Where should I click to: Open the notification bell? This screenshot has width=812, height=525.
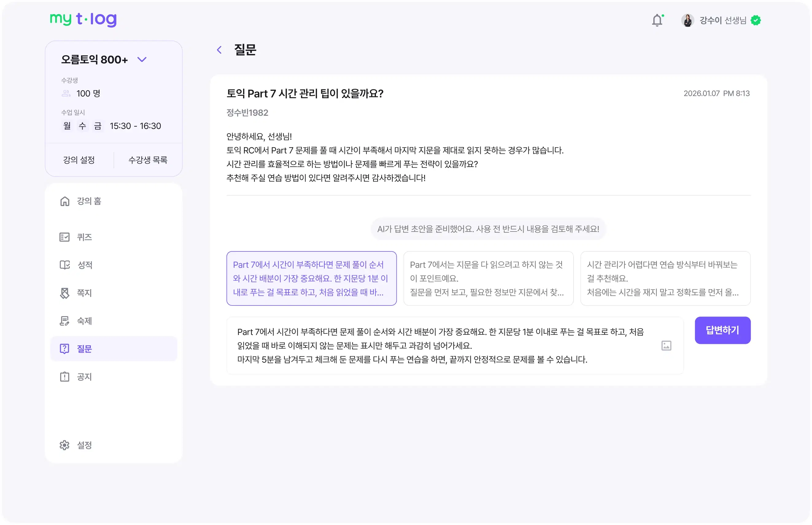pos(657,21)
